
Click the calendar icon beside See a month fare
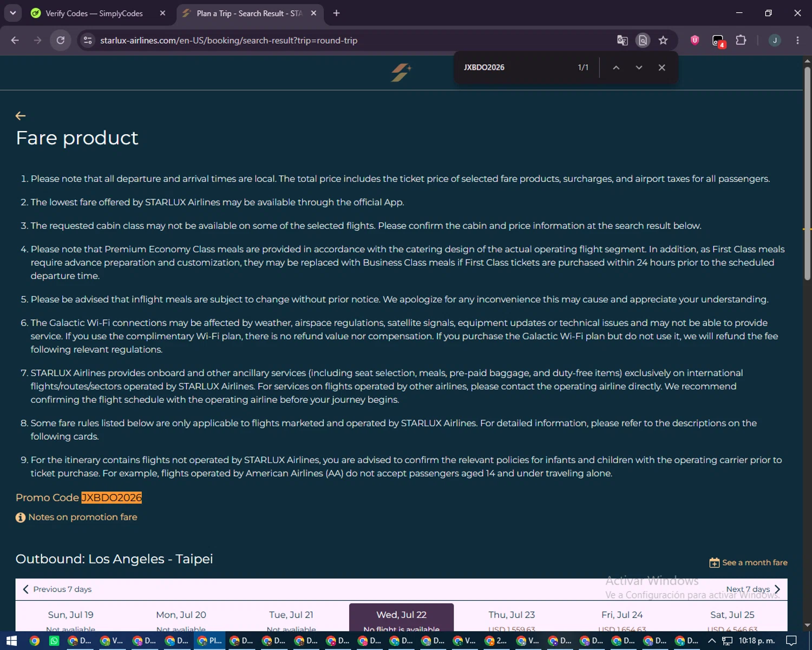[715, 563]
